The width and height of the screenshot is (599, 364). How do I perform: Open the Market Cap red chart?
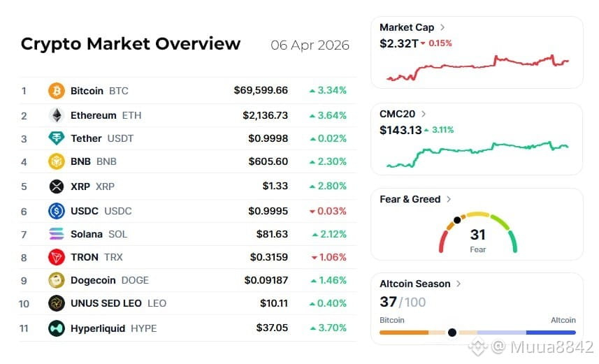click(x=477, y=68)
